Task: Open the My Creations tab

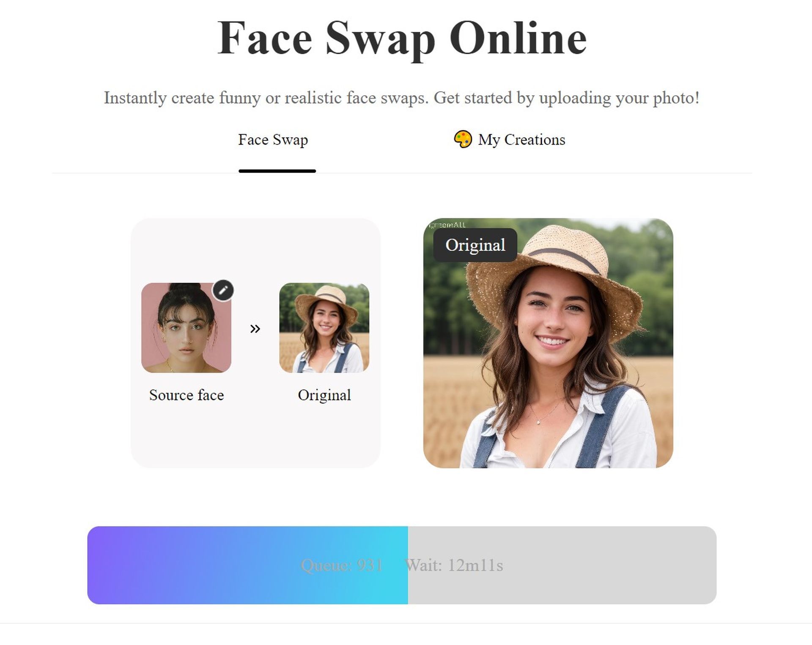Action: click(x=509, y=139)
